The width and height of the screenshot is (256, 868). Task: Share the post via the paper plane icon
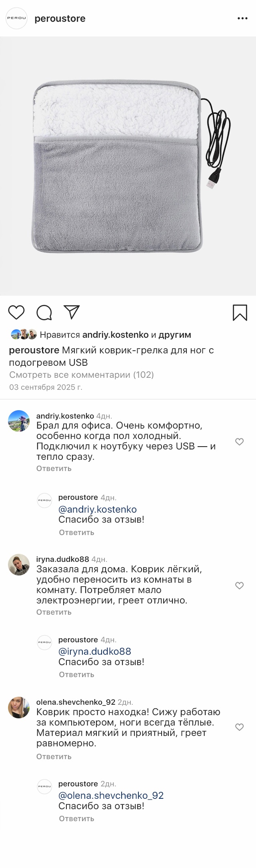[72, 312]
